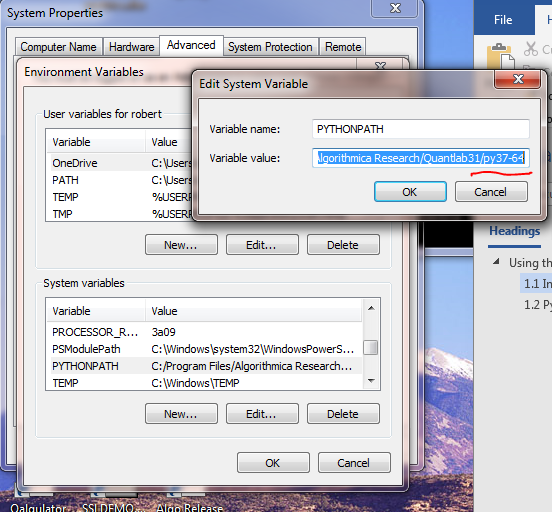Close the Edit System Variable dialog

tap(518, 79)
